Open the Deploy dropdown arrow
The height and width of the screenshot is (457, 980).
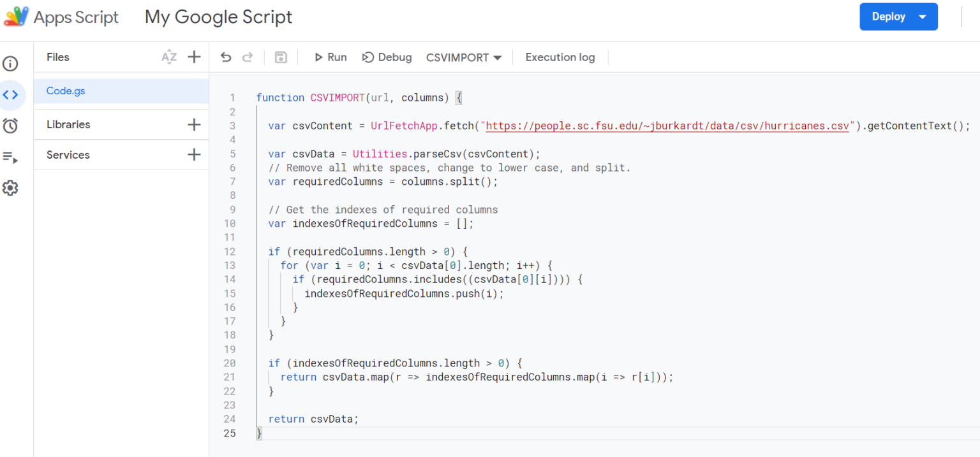coord(921,17)
